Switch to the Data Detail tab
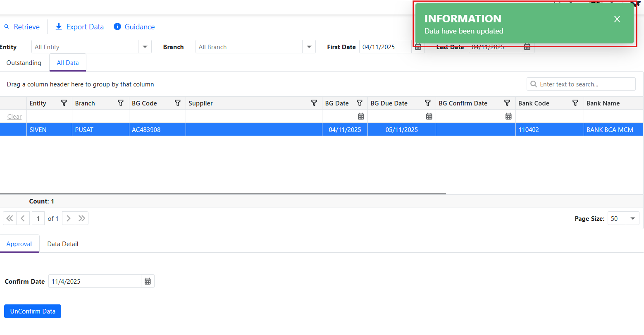 pos(63,244)
